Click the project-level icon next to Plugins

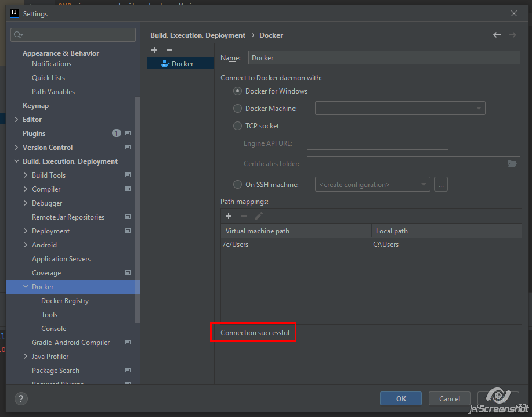tap(128, 133)
